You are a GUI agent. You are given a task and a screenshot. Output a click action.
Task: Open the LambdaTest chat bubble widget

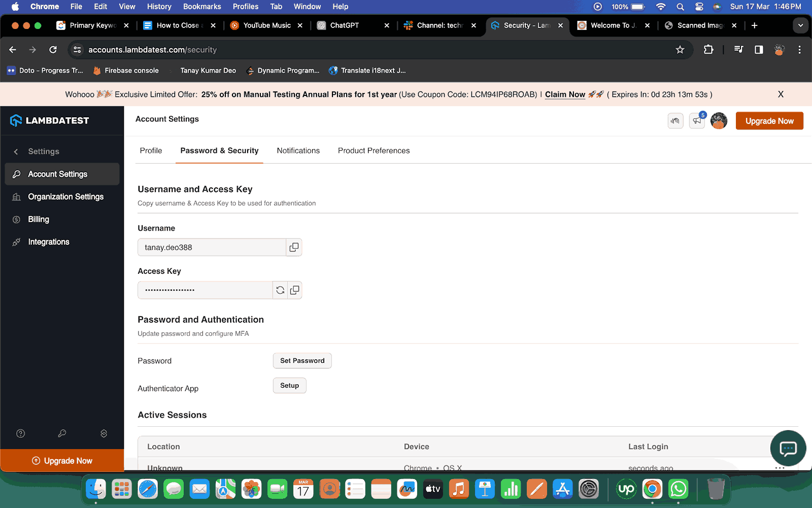point(788,449)
